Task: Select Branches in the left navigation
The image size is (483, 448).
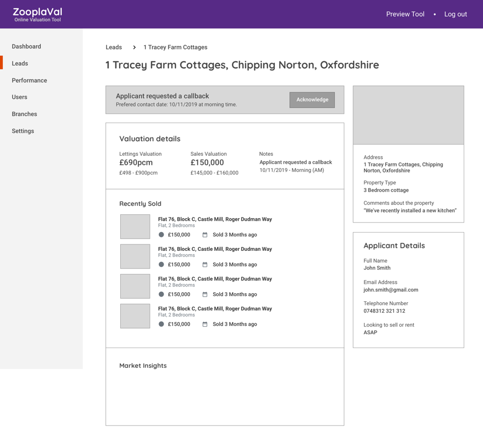Action: [x=24, y=114]
